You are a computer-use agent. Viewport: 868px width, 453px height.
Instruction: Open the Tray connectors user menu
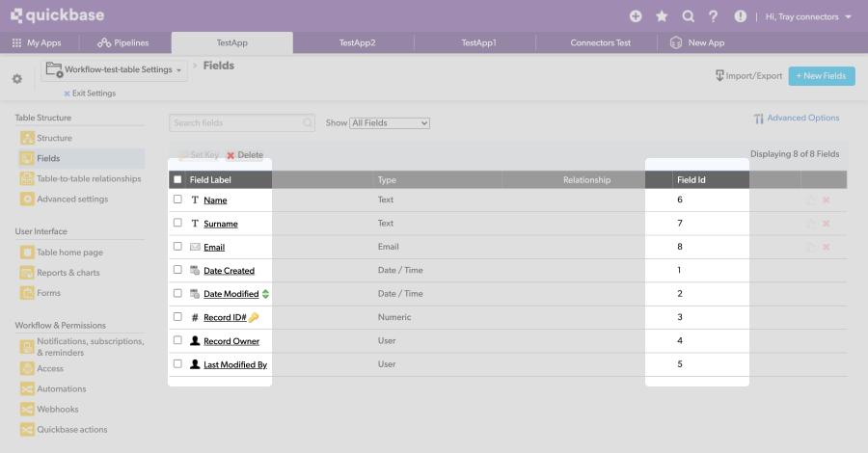[x=808, y=16]
